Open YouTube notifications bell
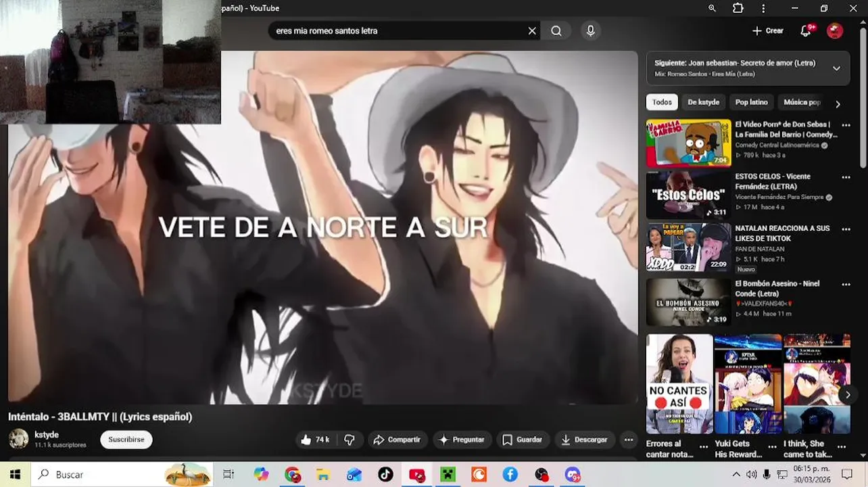The width and height of the screenshot is (868, 487). coord(806,30)
